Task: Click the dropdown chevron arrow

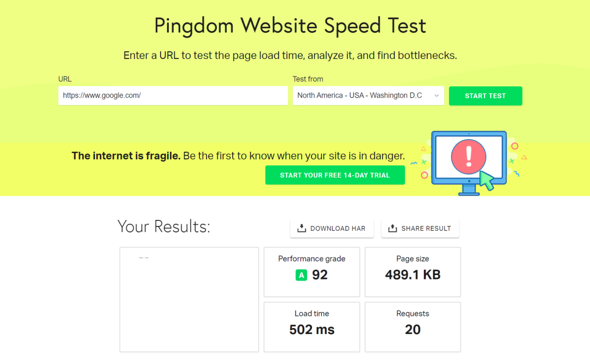Action: tap(436, 96)
